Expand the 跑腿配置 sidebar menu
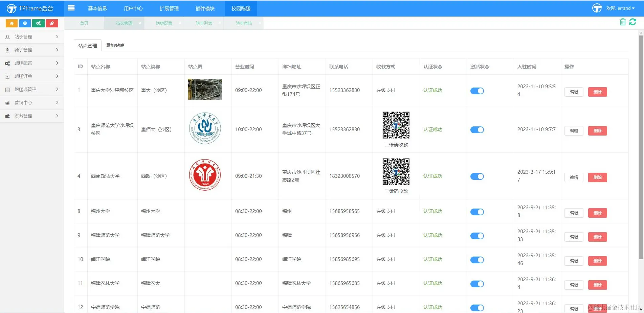This screenshot has width=644, height=313. (x=32, y=63)
